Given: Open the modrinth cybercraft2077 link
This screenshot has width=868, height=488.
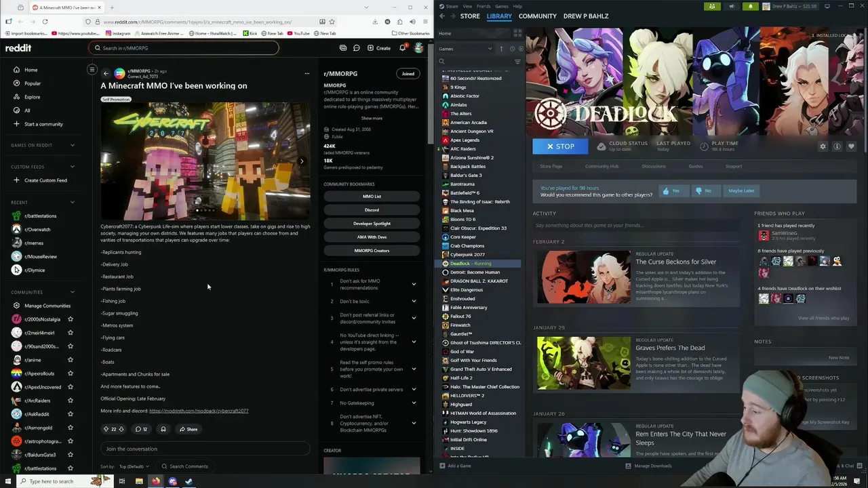Looking at the screenshot, I should point(199,411).
